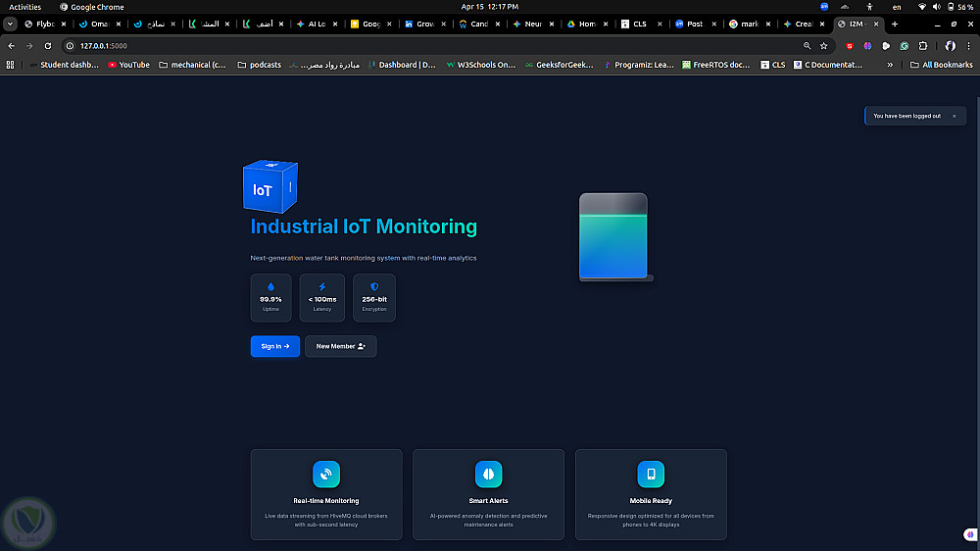Open the clock and calendar panel

click(x=490, y=7)
